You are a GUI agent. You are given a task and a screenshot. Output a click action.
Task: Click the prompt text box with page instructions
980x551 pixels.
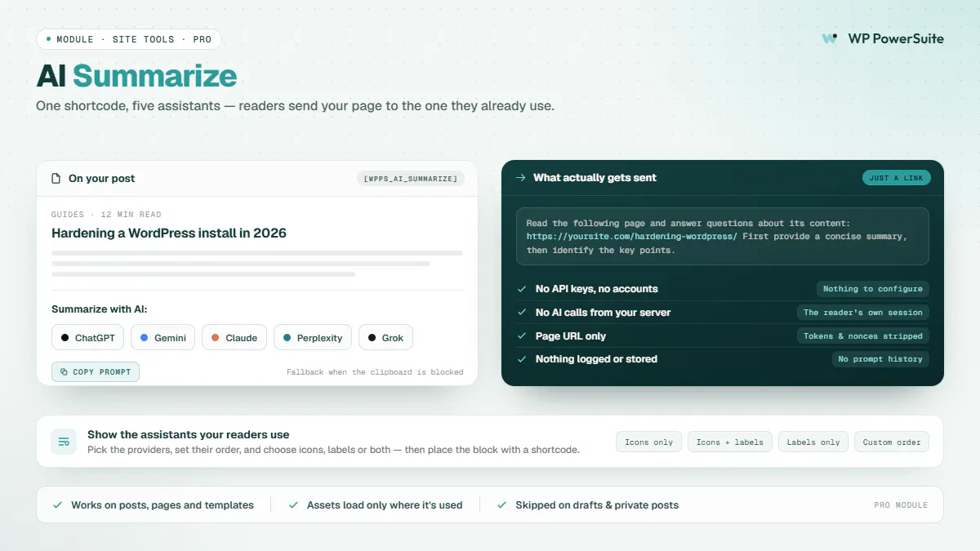click(x=723, y=236)
